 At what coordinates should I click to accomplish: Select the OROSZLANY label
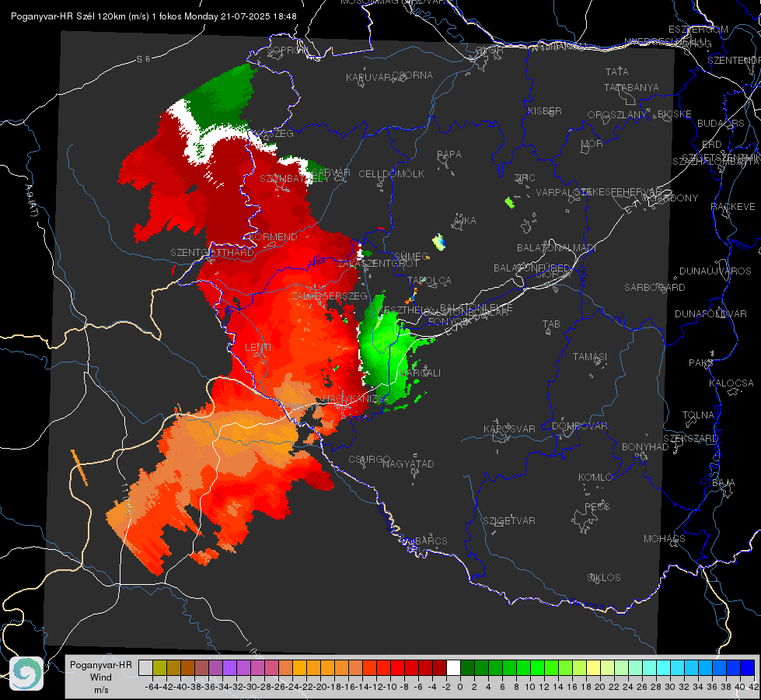(x=617, y=115)
